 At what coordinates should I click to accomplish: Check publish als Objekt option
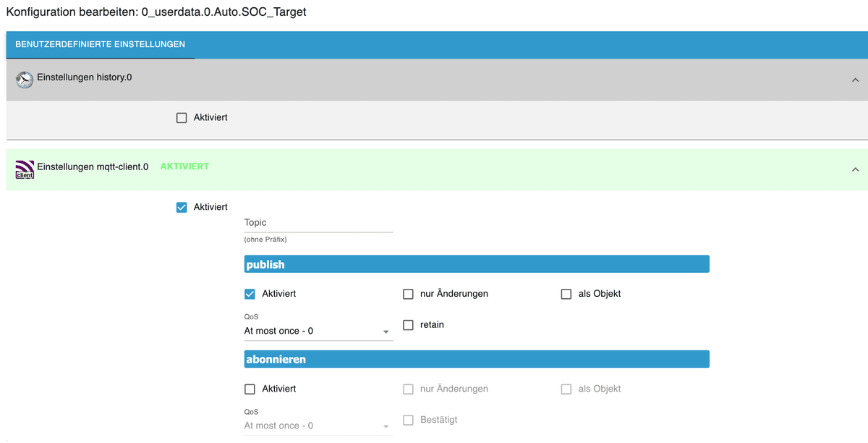(x=566, y=294)
